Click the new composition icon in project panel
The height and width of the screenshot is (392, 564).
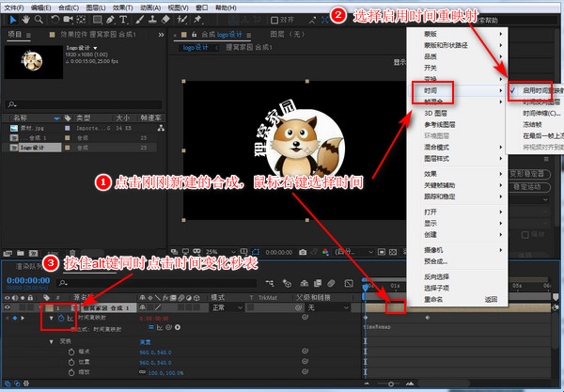tap(33, 253)
